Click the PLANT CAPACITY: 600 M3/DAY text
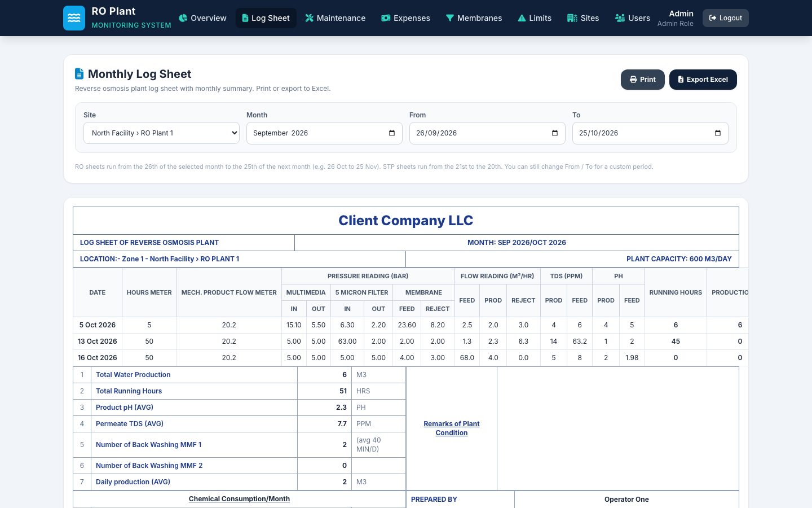Screen dimensions: 812x508 679,259
